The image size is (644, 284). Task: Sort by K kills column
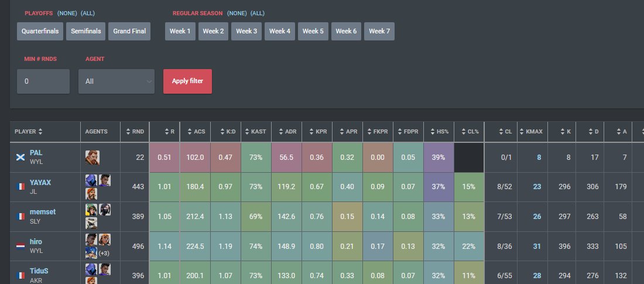561,132
